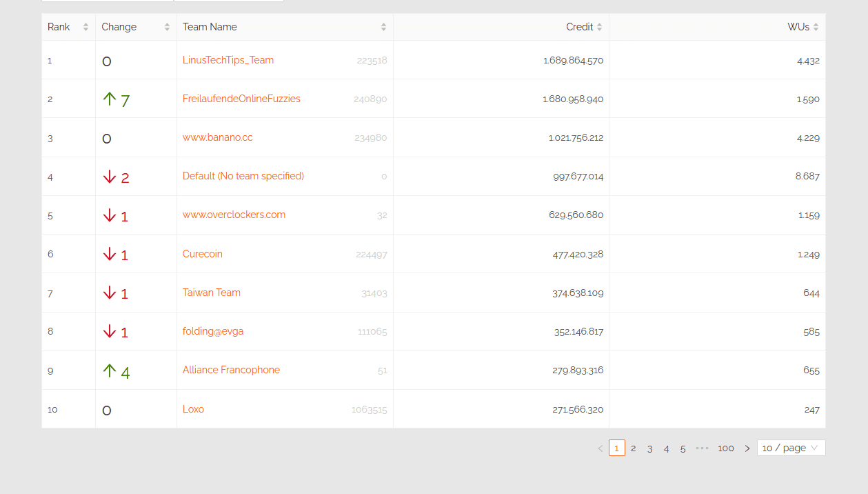Screen dimensions: 868x494
Task: Open Curecoin team link
Action: [x=203, y=254]
